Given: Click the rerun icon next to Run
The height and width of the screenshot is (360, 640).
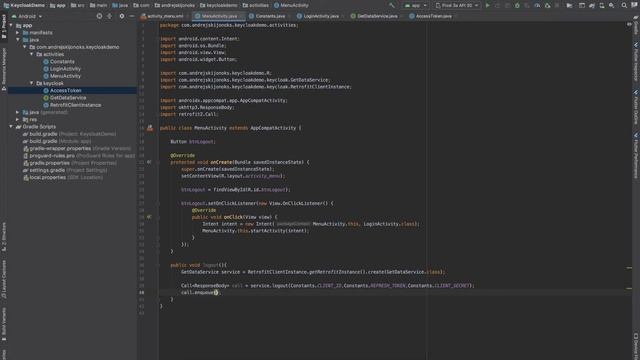Looking at the screenshot, I should [x=498, y=5].
